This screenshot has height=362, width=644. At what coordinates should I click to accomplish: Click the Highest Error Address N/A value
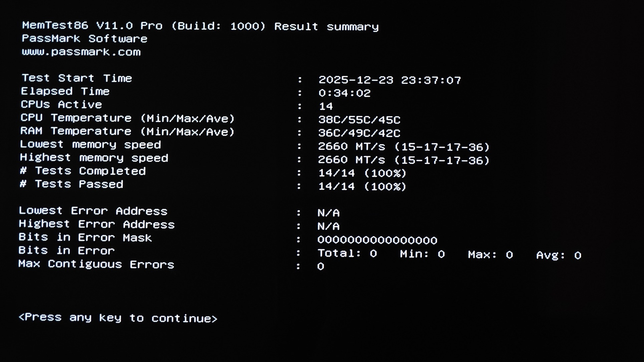(x=328, y=226)
